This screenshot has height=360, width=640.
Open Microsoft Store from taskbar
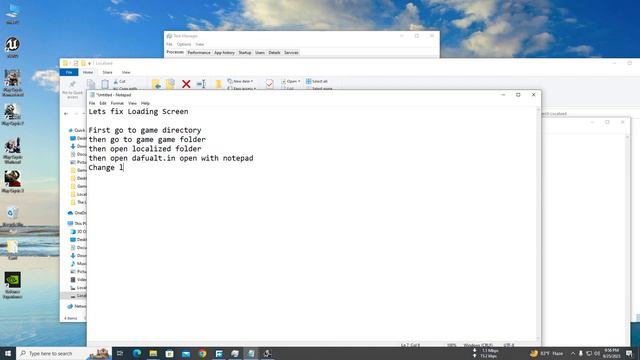(169, 353)
